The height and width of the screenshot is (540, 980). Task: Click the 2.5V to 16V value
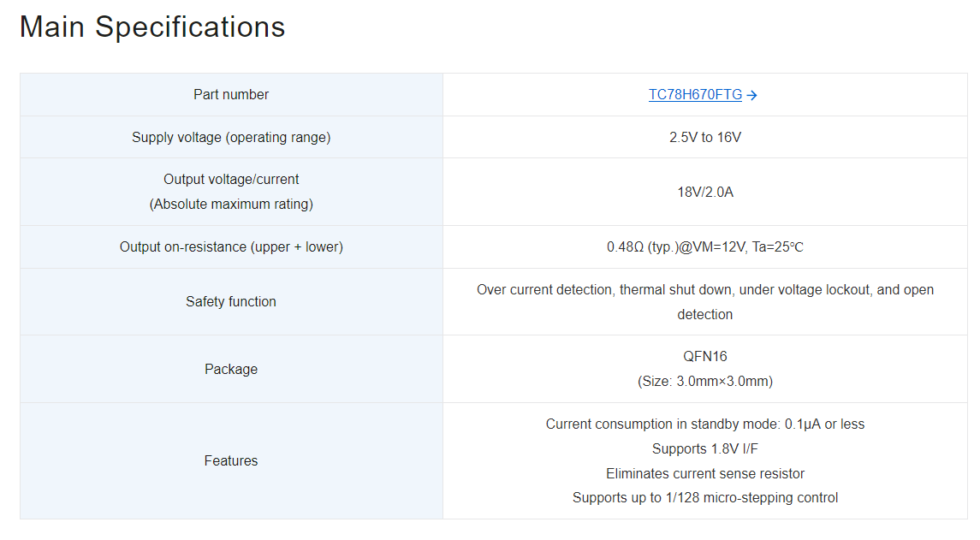click(705, 137)
